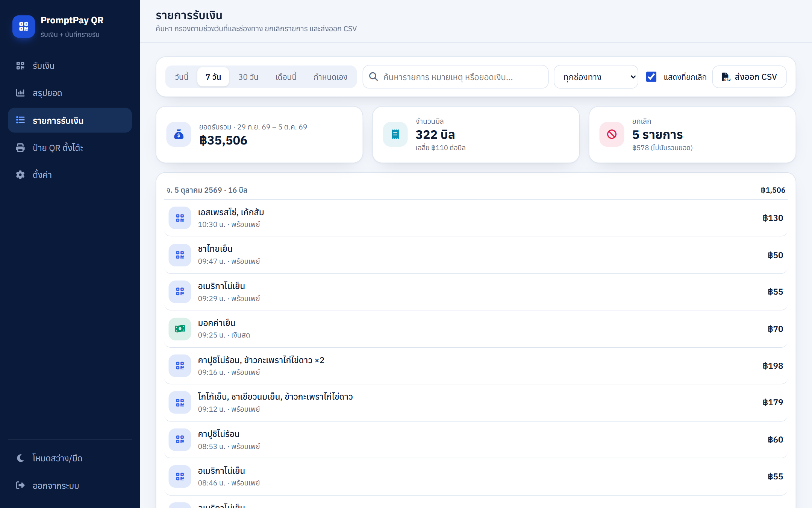This screenshot has height=508, width=812.
Task: Click the money bag total-received icon
Action: click(x=179, y=134)
